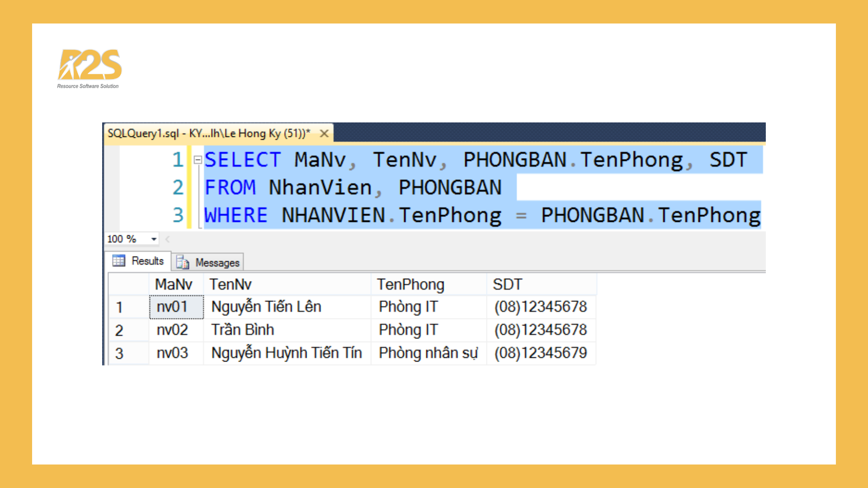The image size is (868, 488).
Task: Select the Results tab
Action: pyautogui.click(x=147, y=261)
